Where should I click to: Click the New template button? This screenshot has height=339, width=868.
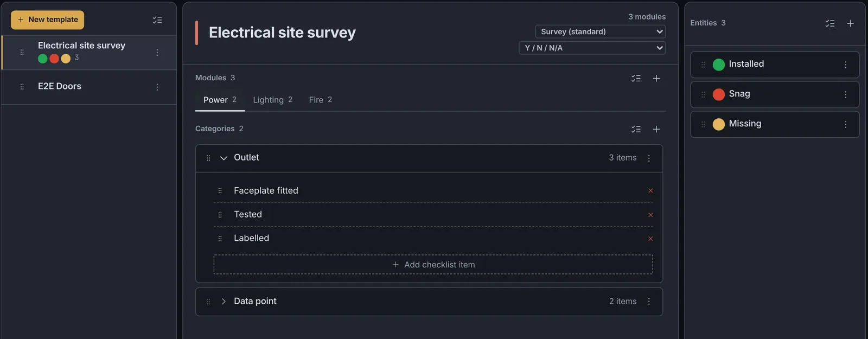pyautogui.click(x=47, y=20)
